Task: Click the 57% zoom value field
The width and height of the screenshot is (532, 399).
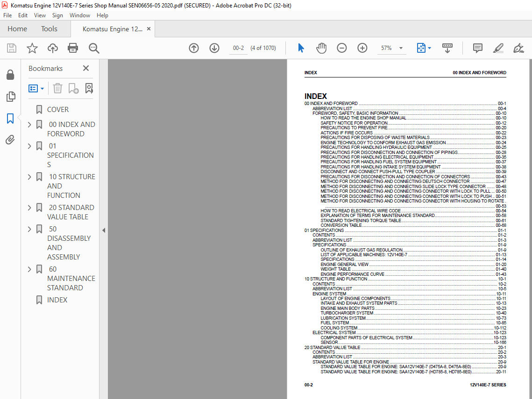Action: point(386,48)
